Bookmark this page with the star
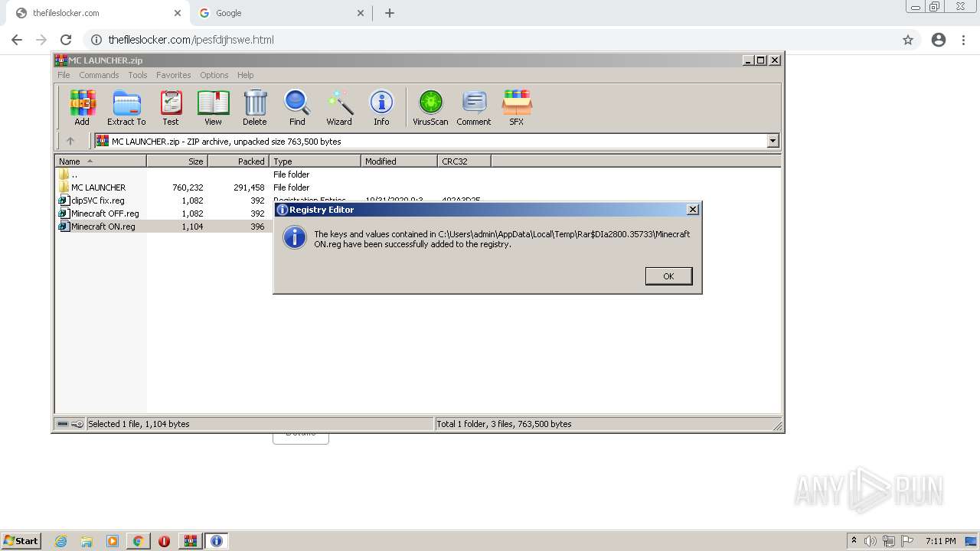 [908, 40]
